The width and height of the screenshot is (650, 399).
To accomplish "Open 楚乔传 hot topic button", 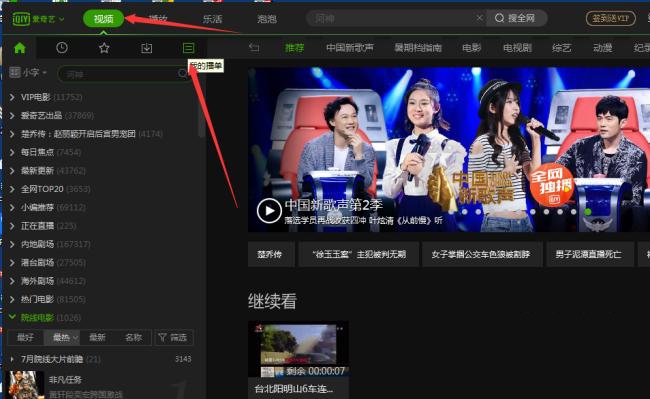I will [271, 254].
